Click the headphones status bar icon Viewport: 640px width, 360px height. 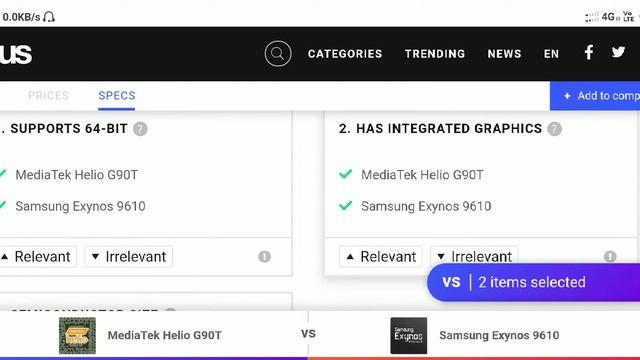coord(49,17)
